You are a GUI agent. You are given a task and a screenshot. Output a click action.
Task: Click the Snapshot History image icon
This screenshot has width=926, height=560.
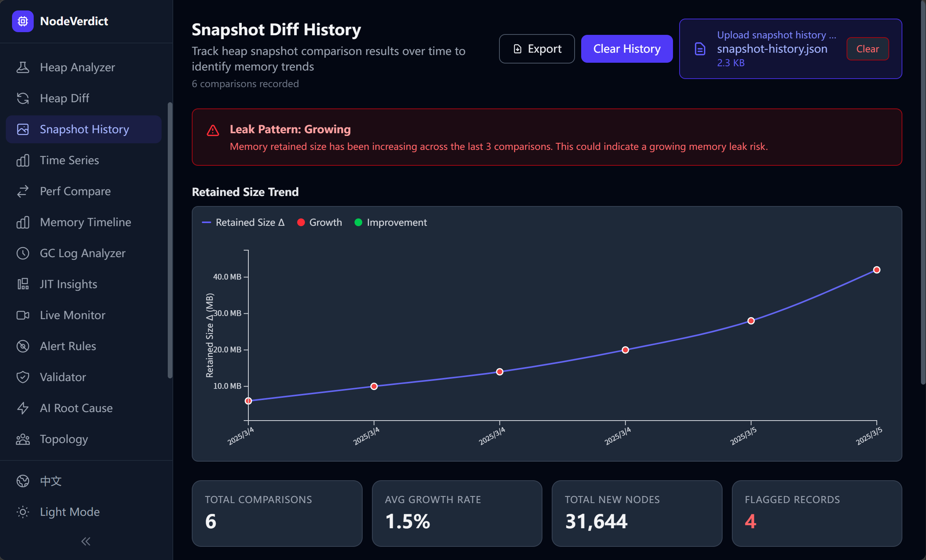(x=23, y=129)
